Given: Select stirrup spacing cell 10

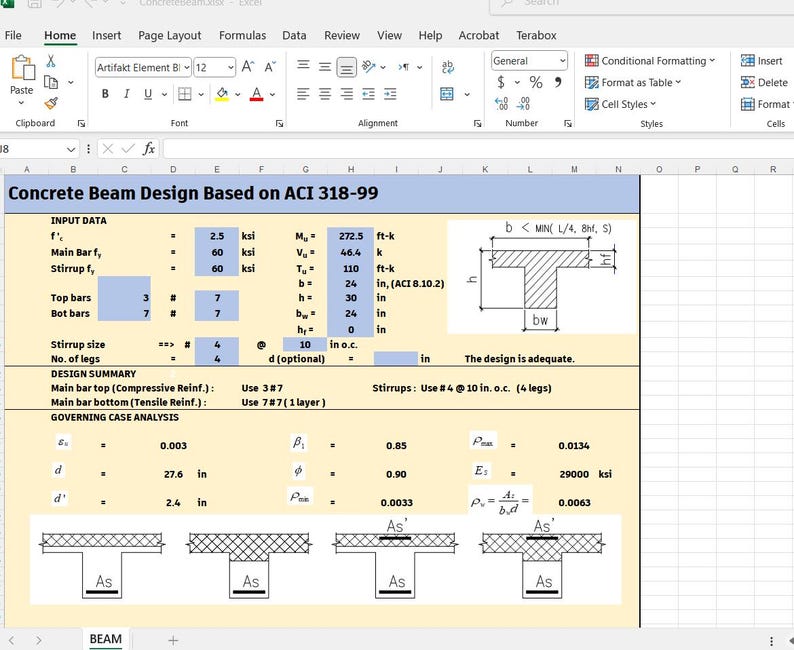Looking at the screenshot, I should pyautogui.click(x=305, y=345).
